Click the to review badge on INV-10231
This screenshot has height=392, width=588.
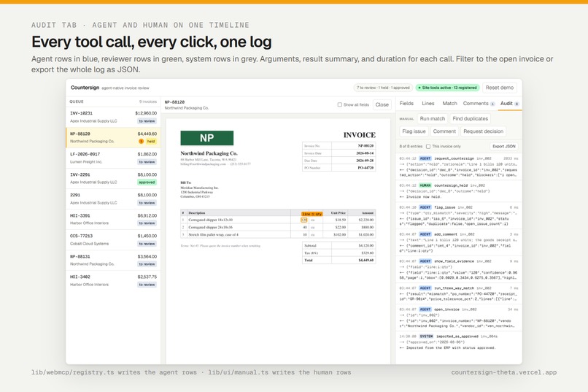tap(147, 121)
